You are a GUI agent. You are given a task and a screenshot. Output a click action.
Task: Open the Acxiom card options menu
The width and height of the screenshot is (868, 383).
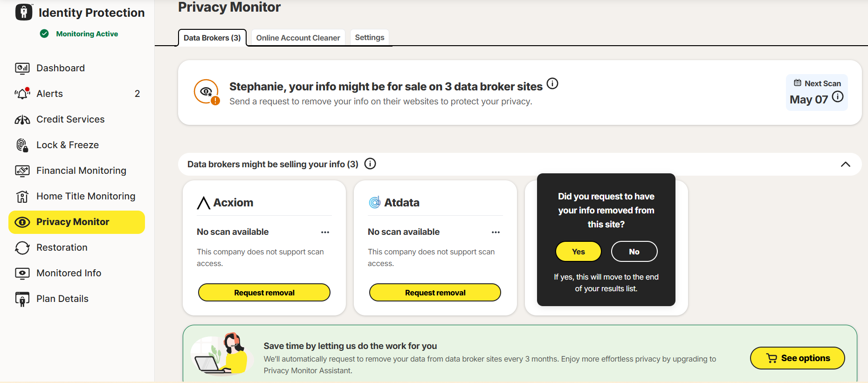[x=325, y=232]
